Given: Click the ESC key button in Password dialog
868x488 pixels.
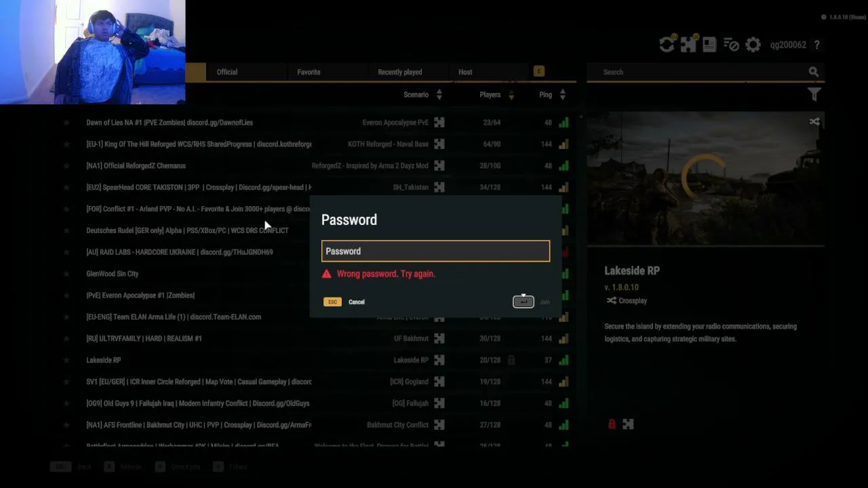Looking at the screenshot, I should (x=332, y=302).
